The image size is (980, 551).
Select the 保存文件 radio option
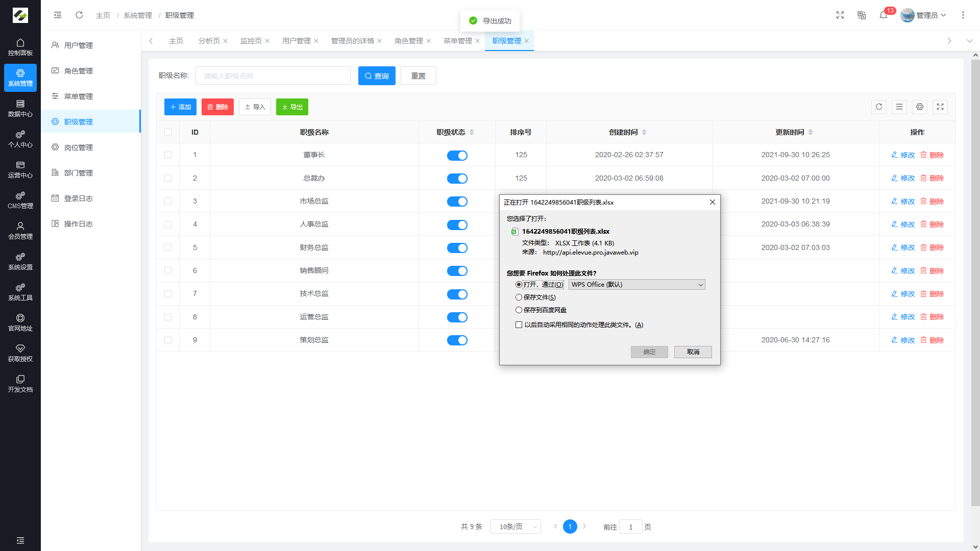[519, 297]
